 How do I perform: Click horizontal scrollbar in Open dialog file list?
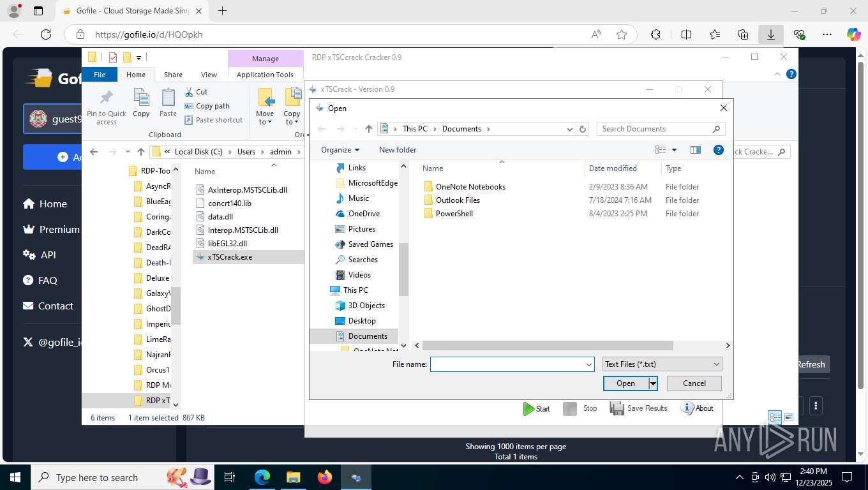click(x=547, y=345)
